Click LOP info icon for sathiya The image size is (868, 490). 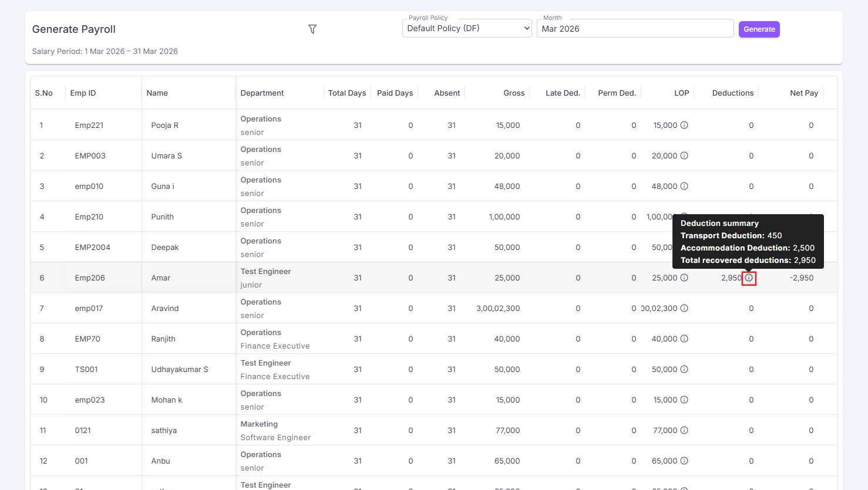[x=684, y=430]
